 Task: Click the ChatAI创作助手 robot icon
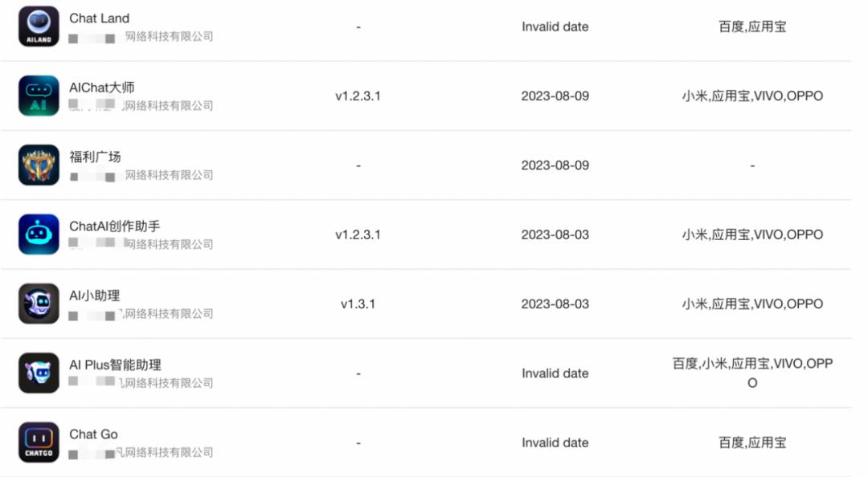click(x=39, y=234)
